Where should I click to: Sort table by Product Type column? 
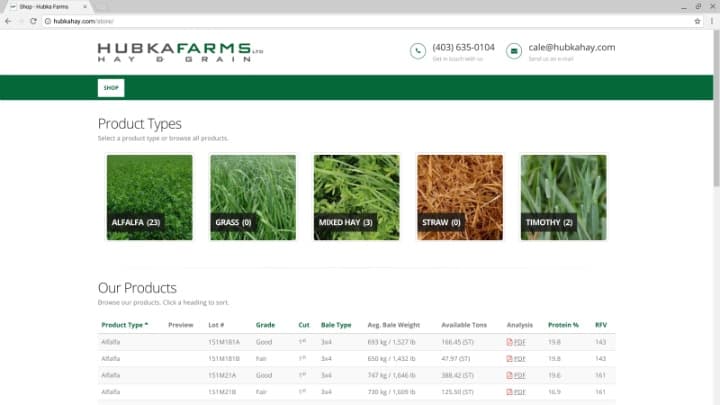click(x=124, y=325)
